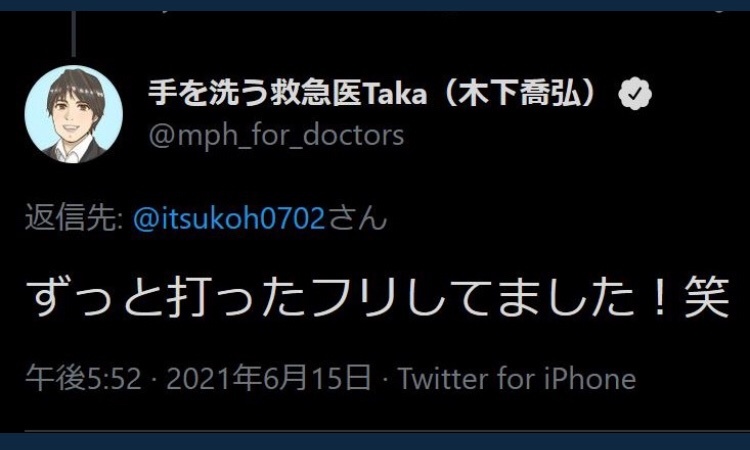Click the verified checkmark badge
This screenshot has height=450, width=750.
[635, 93]
